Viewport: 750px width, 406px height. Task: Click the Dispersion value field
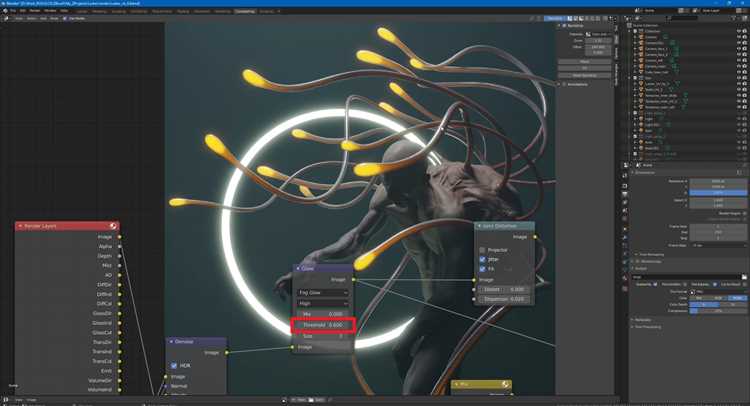504,299
